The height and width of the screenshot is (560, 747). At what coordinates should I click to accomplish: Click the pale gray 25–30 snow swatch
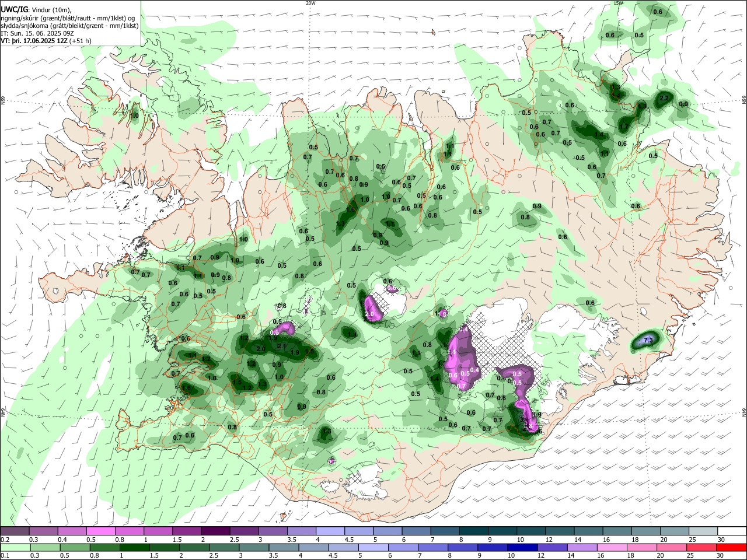coord(703,531)
